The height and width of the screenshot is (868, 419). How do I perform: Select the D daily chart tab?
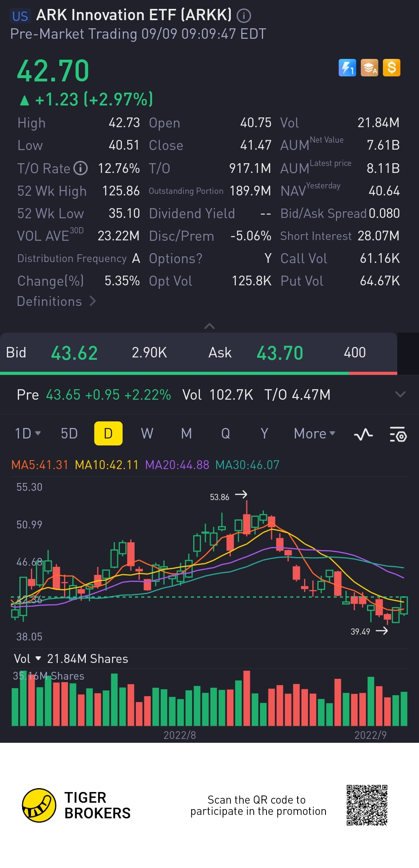tap(108, 433)
